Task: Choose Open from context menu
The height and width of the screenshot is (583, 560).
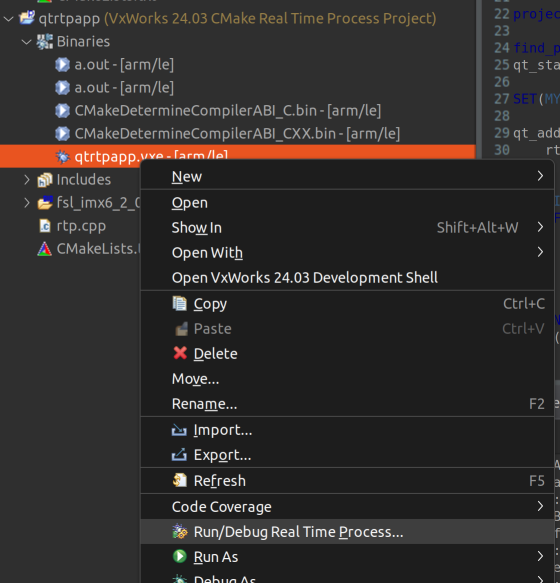Action: [347, 203]
